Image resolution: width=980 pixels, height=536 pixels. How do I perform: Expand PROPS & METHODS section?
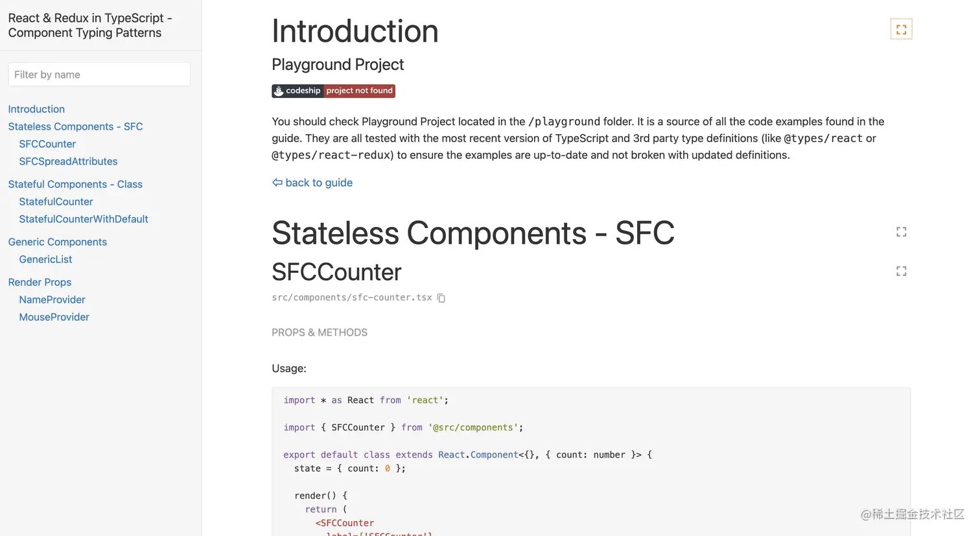click(x=320, y=332)
